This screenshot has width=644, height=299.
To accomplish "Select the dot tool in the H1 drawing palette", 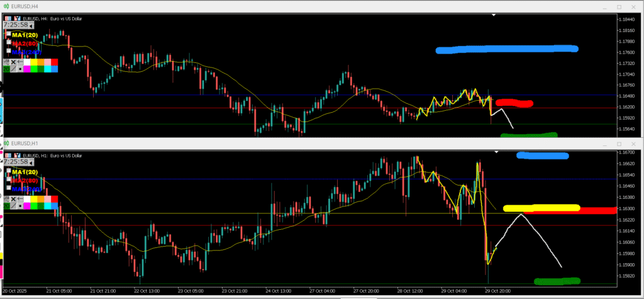I will tap(20, 205).
